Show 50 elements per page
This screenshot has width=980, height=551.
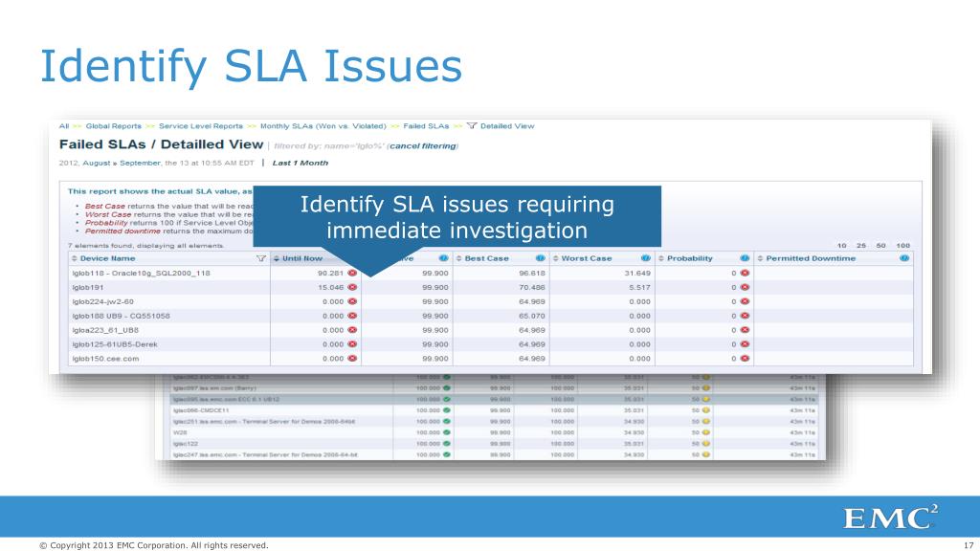point(880,246)
